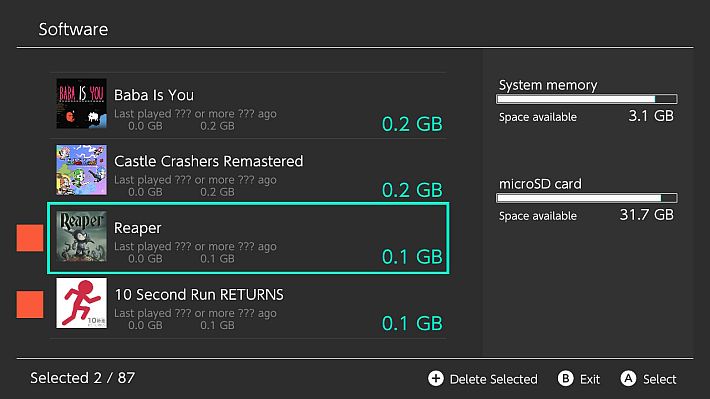Click the Selected 2 / 87 counter
The image size is (710, 399).
[x=83, y=378]
